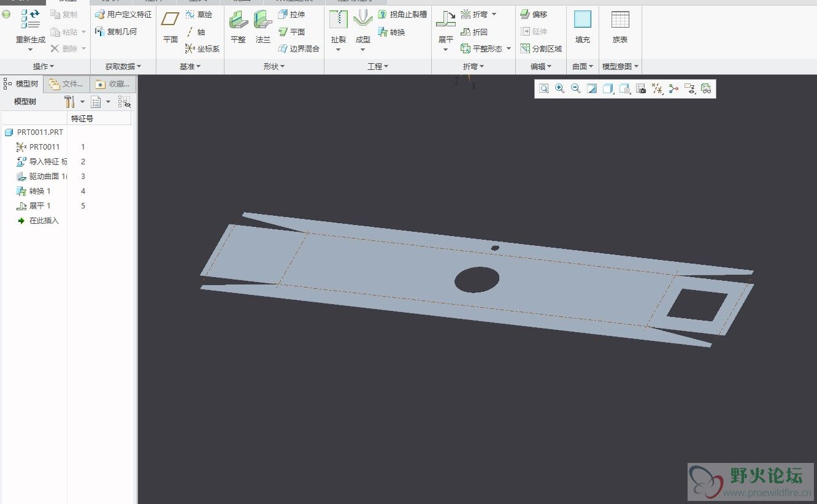
Task: Expand the 重新生成 dropdown arrow
Action: click(x=30, y=50)
